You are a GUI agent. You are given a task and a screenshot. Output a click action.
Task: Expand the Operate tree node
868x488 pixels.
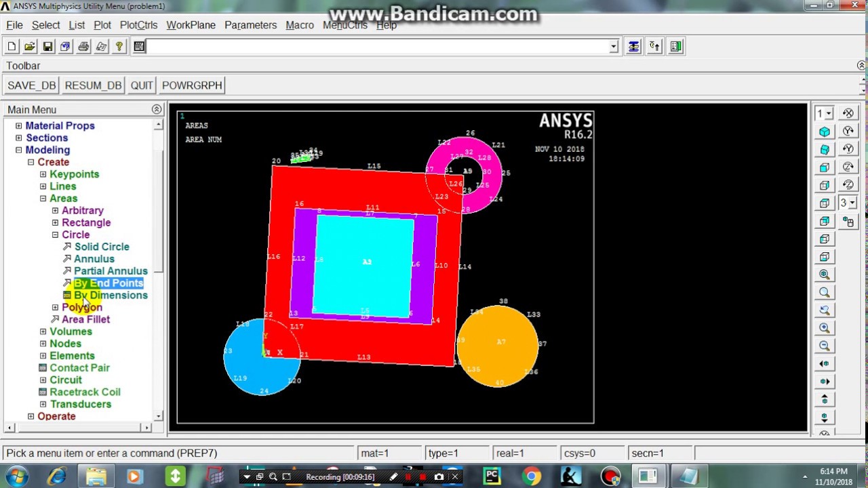tap(31, 416)
